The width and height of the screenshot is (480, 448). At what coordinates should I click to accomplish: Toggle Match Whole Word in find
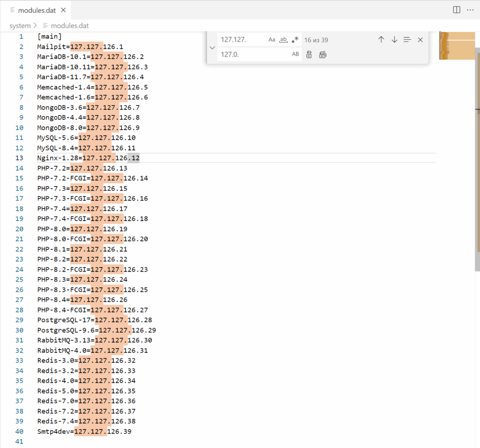click(284, 39)
